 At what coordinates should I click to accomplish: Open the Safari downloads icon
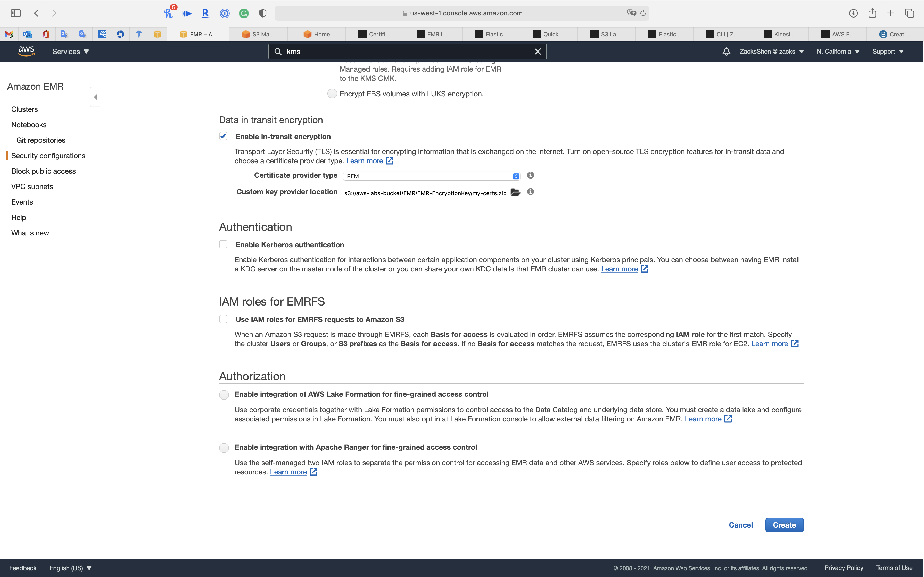tap(853, 13)
